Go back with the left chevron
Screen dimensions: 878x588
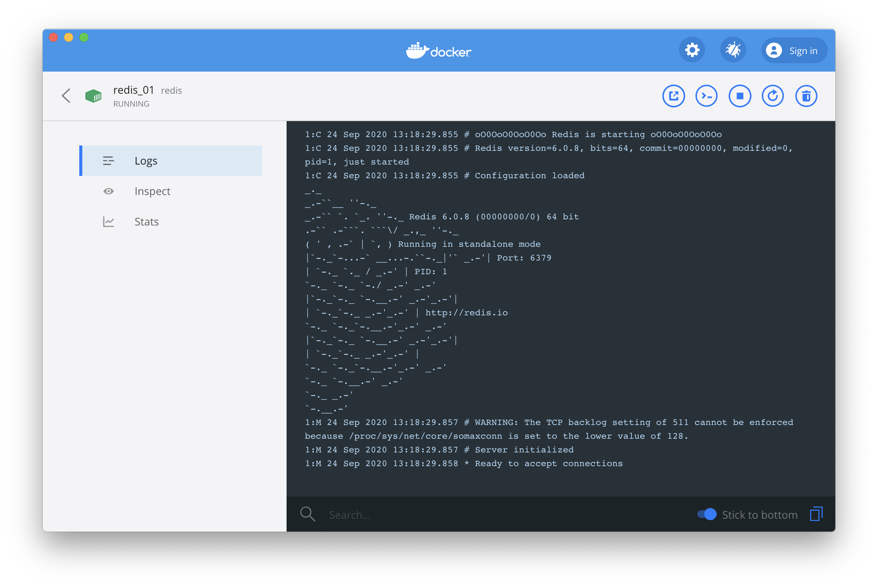coord(66,96)
